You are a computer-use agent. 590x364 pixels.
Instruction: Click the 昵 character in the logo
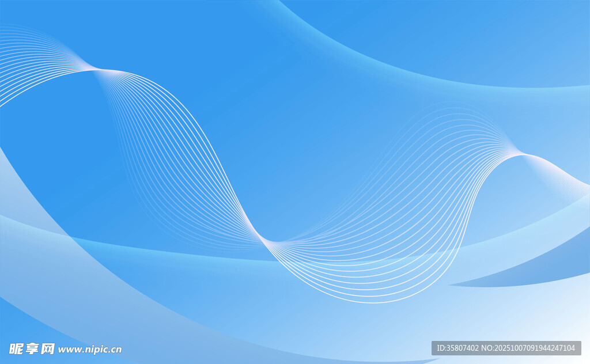[x=16, y=348]
